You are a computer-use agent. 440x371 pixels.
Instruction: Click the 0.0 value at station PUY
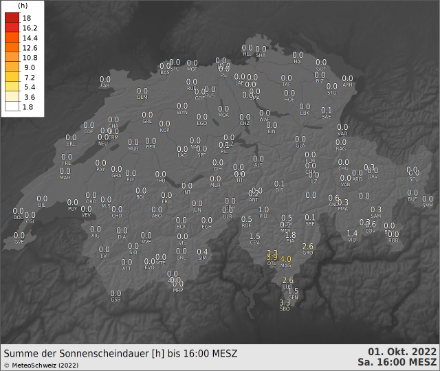72,202
